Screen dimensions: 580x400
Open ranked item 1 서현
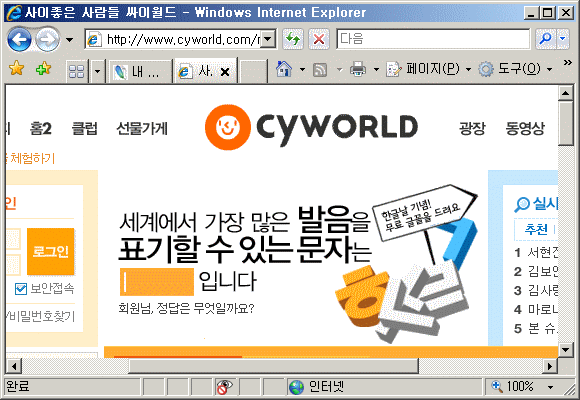coord(536,253)
